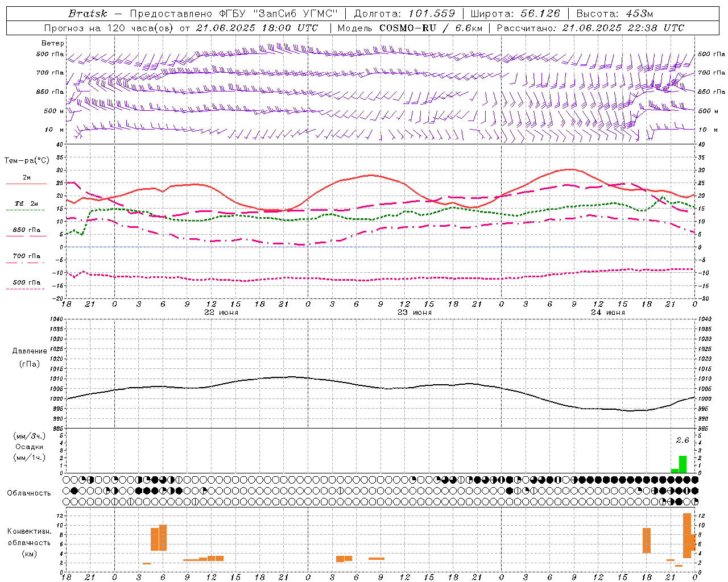Image resolution: width=728 pixels, height=582 pixels.
Task: Click the "24 июня" date label
Action: [608, 313]
